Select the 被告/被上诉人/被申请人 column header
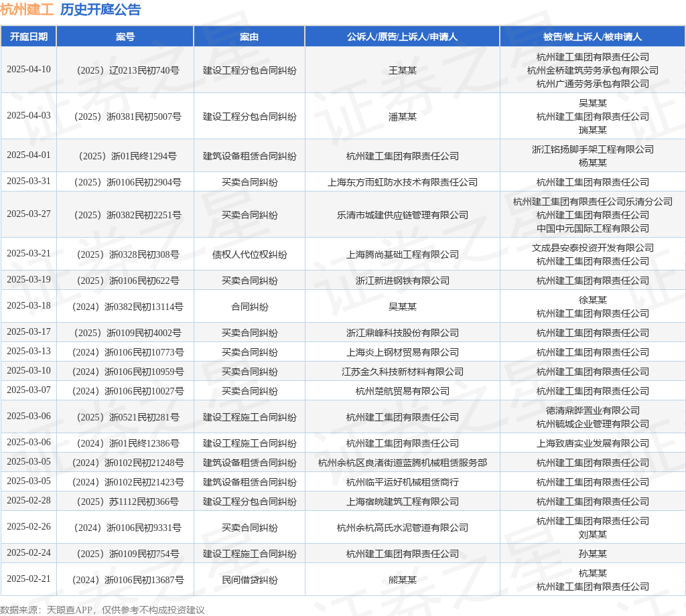 pos(593,37)
